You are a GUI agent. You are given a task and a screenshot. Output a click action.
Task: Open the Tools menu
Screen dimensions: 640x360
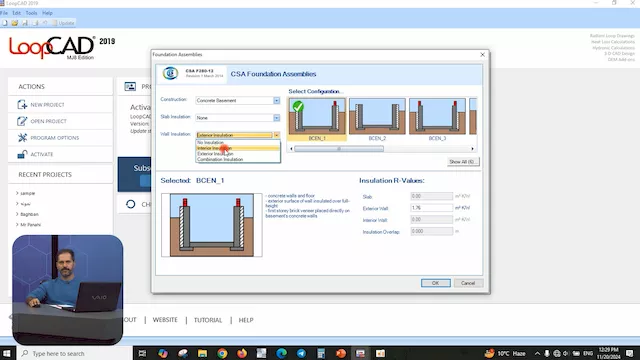(31, 13)
